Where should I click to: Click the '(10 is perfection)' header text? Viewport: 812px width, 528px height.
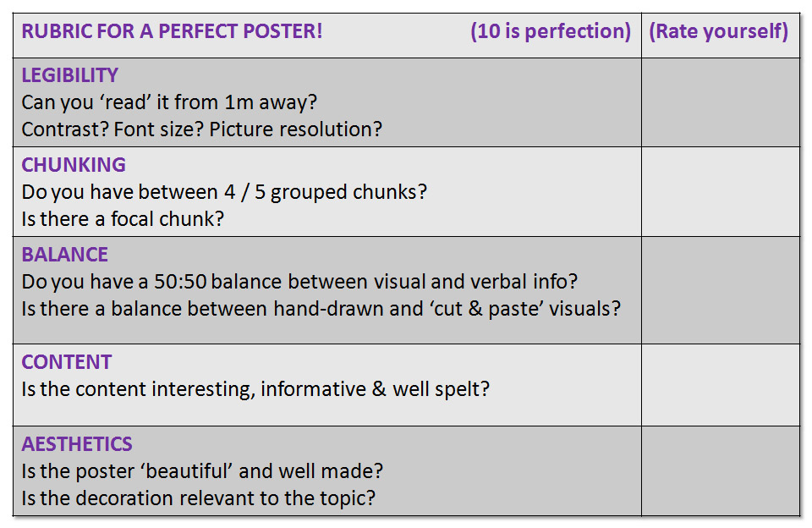551,31
